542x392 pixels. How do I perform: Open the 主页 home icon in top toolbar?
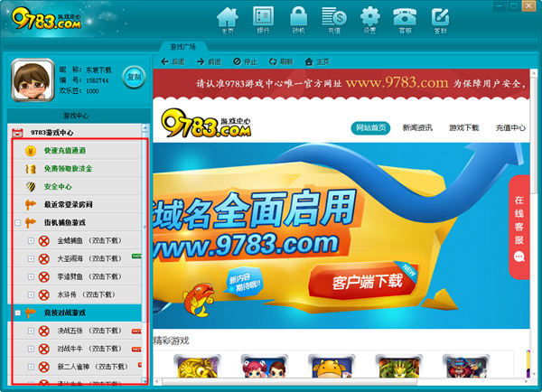pos(228,20)
